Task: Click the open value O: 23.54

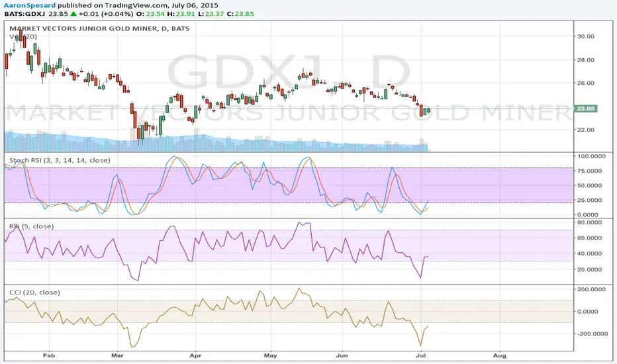Action: point(150,14)
